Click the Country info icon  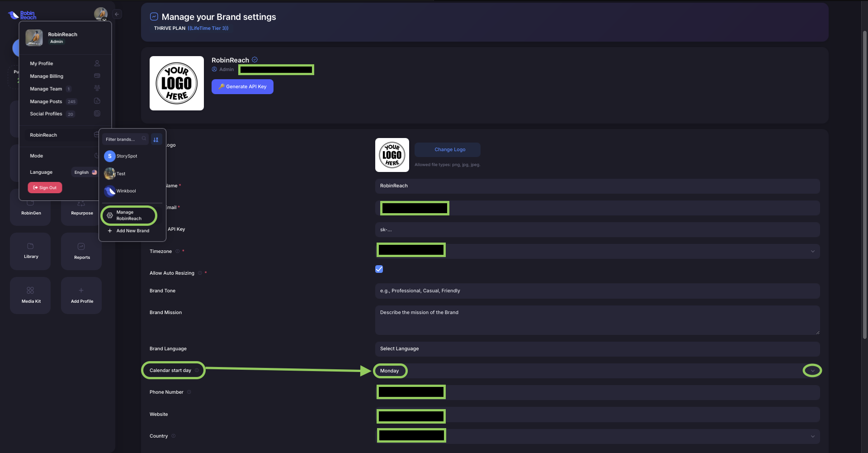[x=174, y=436]
